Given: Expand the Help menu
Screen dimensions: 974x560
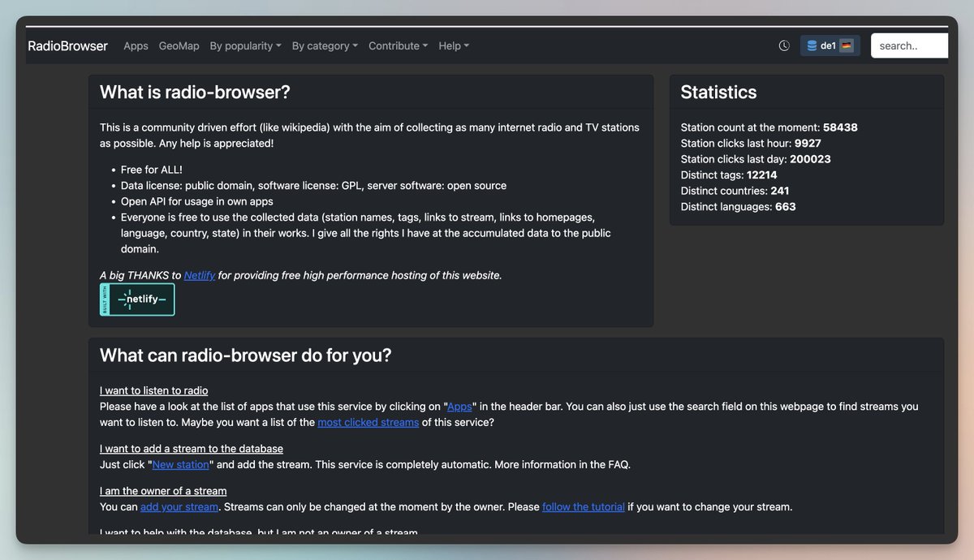Looking at the screenshot, I should (454, 45).
